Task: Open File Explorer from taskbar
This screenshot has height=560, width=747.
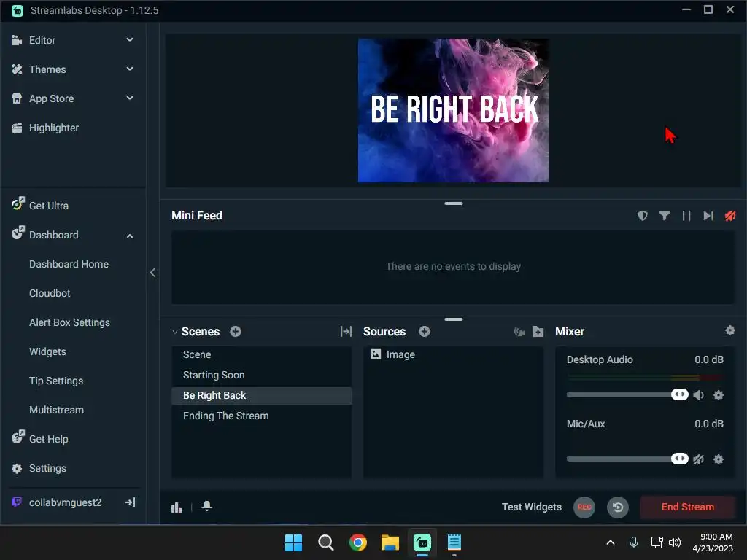Action: (390, 542)
